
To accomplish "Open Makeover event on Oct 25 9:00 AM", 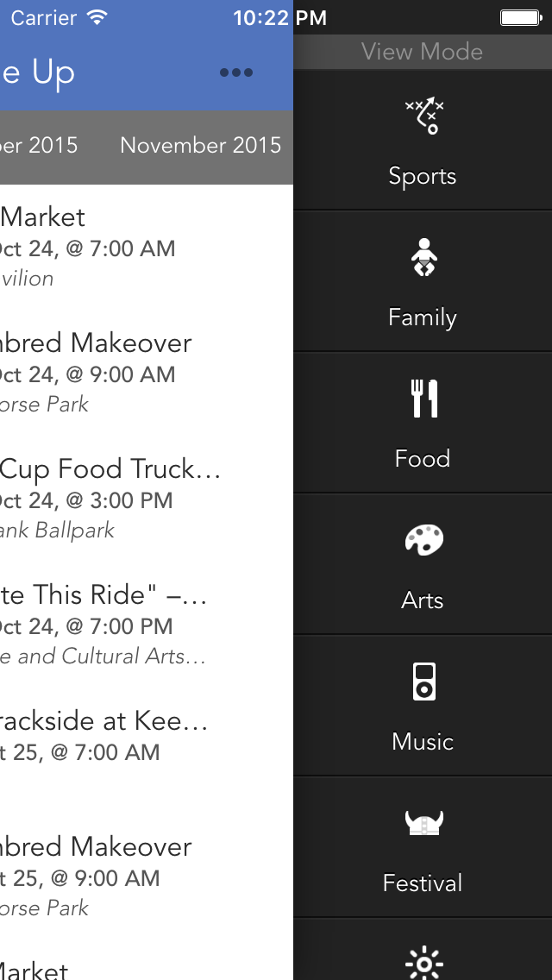I will tap(147, 876).
